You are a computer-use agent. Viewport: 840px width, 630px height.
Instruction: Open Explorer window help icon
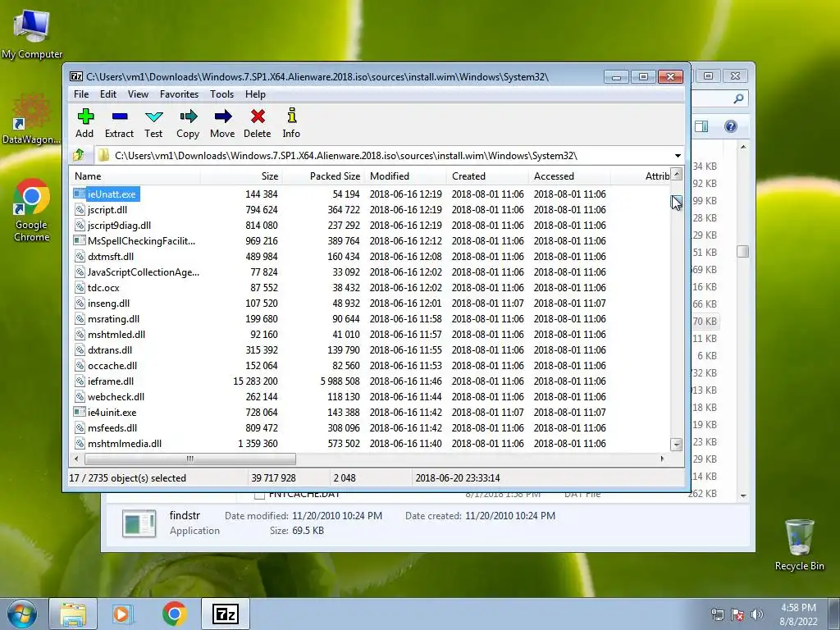[x=731, y=126]
